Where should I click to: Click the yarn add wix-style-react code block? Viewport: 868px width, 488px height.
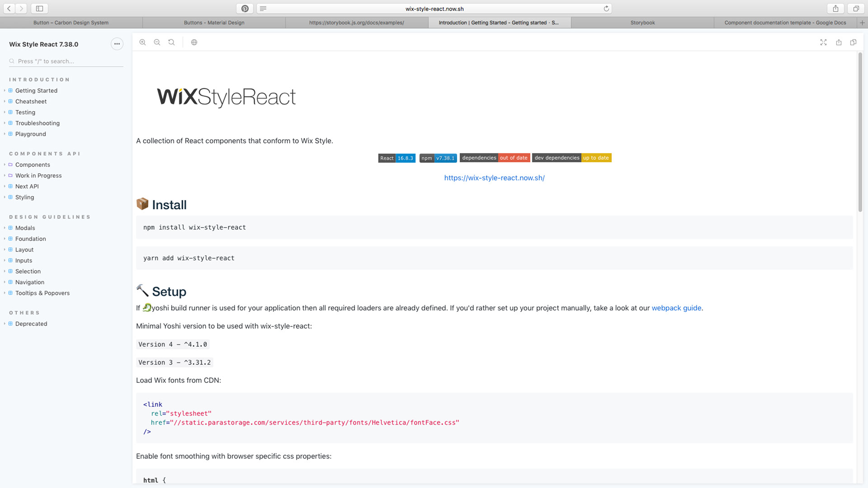pos(494,258)
